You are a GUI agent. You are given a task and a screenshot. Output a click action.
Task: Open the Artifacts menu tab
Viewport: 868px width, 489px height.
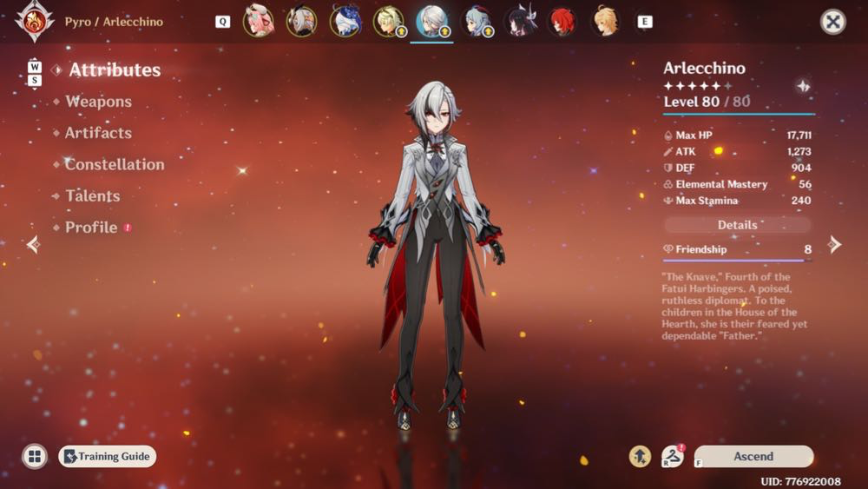pos(99,133)
